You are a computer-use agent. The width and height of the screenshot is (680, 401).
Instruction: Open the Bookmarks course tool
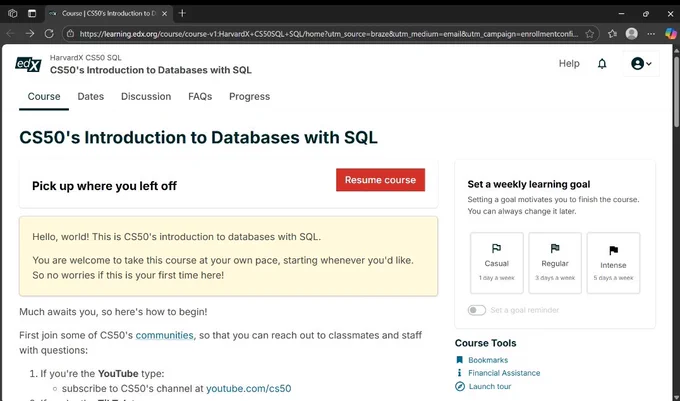tap(487, 360)
